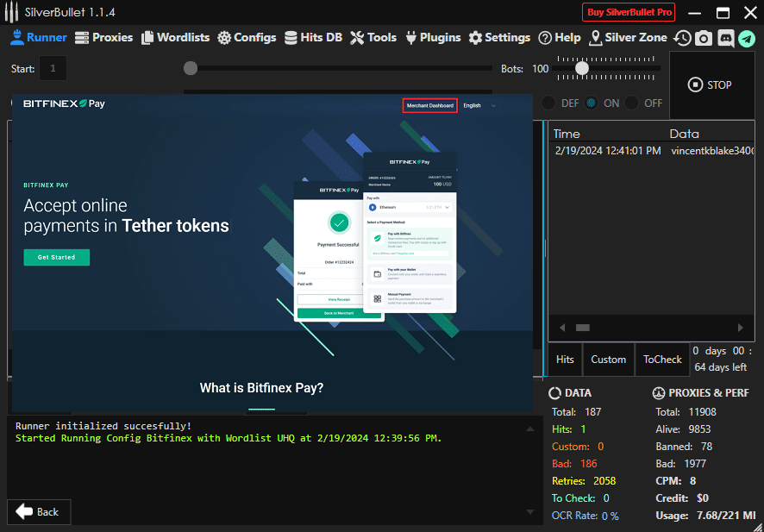Go to the Configs section
Viewport: 764px width, 532px height.
[x=247, y=38]
